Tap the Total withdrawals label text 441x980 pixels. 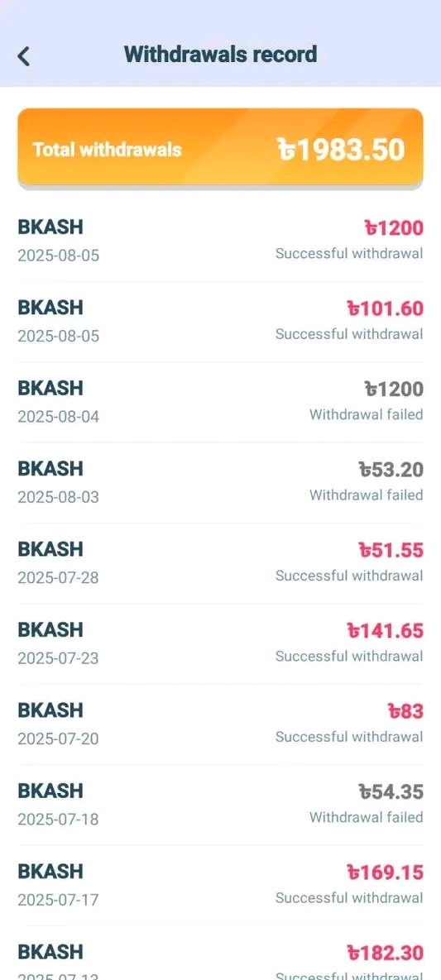pyautogui.click(x=107, y=150)
